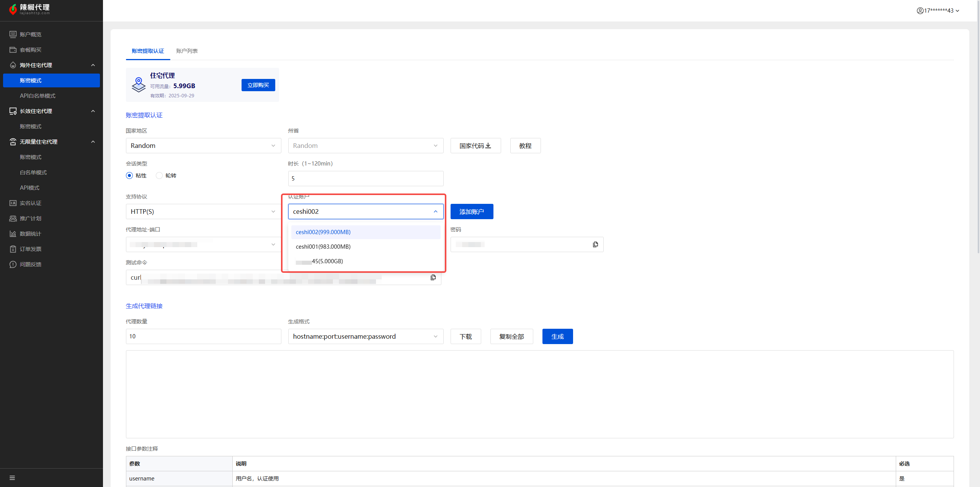Open API白名单模式 menu item
Viewport: 980px width, 487px height.
click(38, 96)
